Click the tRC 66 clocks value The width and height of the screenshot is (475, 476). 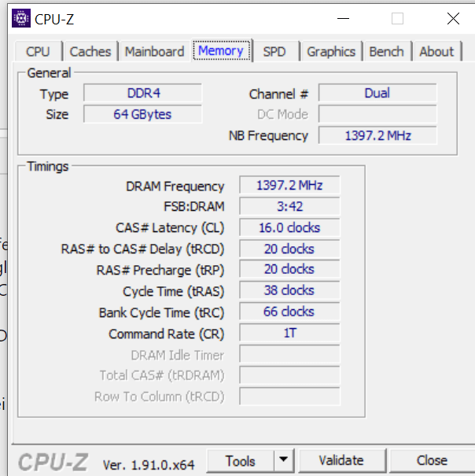point(289,312)
